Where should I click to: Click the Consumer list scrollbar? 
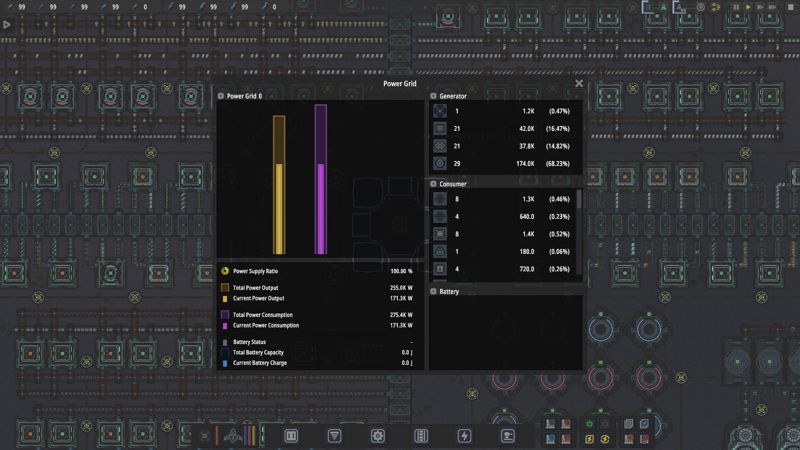tap(579, 199)
